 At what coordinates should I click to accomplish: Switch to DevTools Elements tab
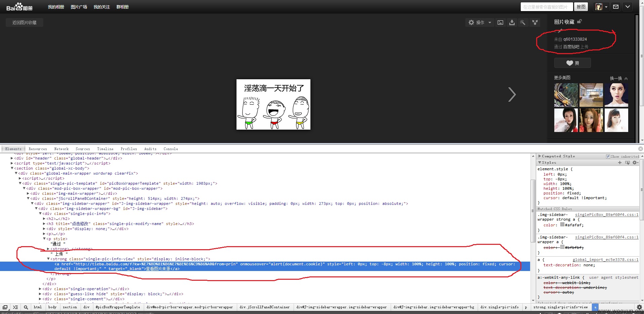click(x=13, y=149)
